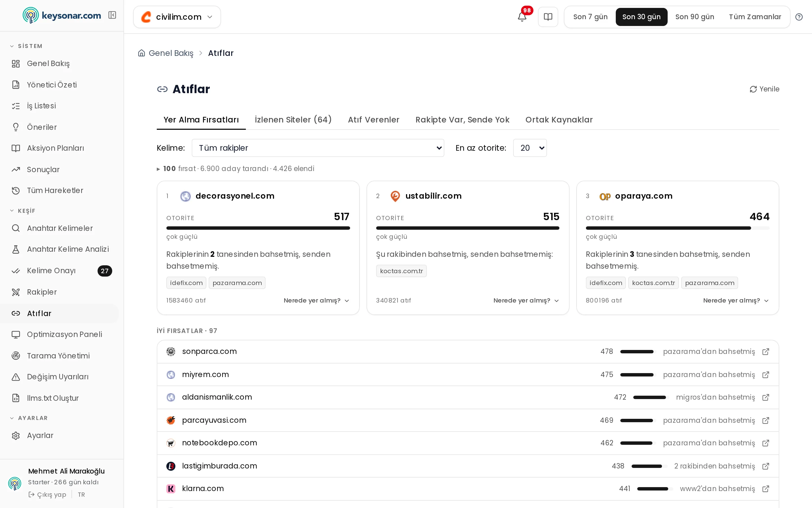Collapse the KEŞİF sidebar section

pos(23,211)
